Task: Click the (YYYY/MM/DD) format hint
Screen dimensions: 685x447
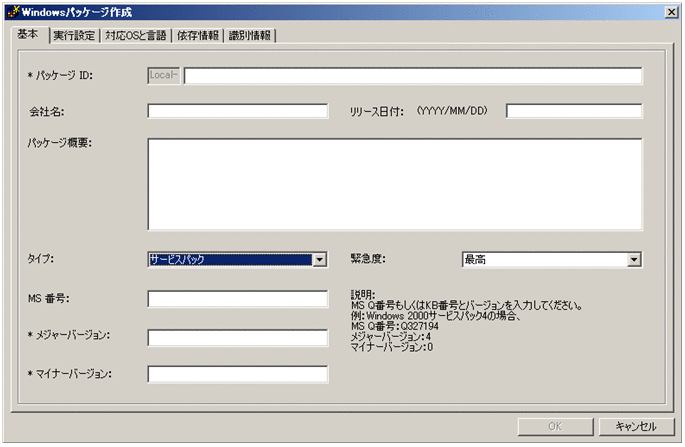Action: tap(452, 111)
